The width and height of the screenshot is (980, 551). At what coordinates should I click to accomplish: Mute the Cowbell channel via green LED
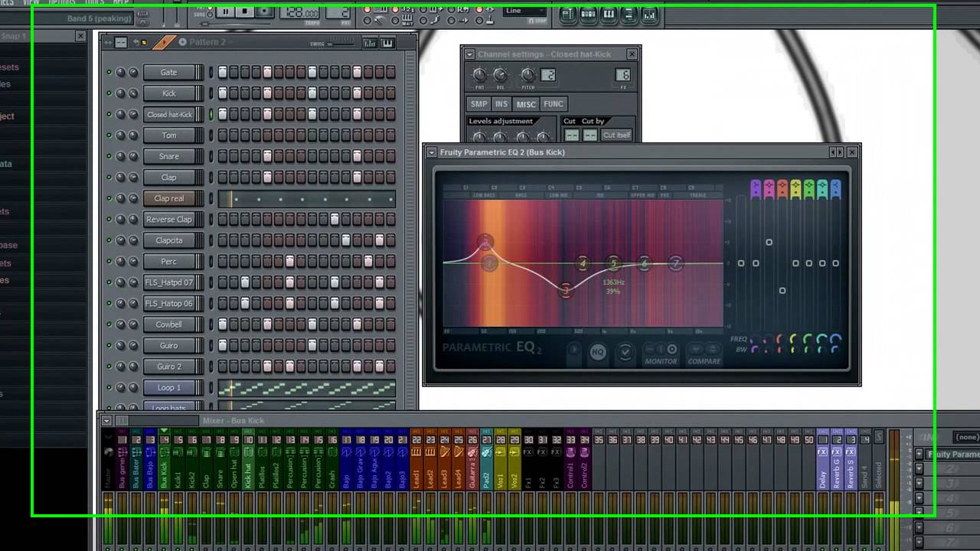pyautogui.click(x=109, y=324)
